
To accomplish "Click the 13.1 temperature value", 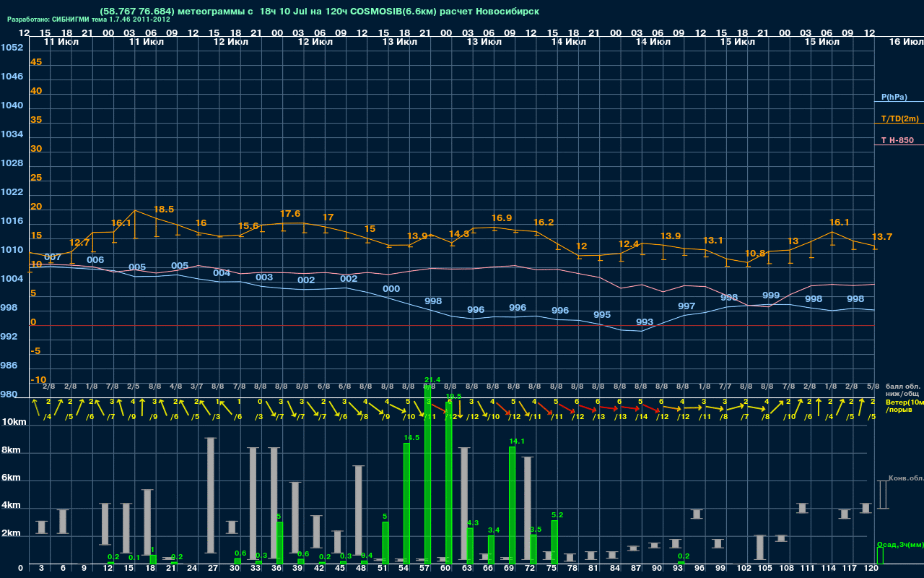I will (x=713, y=240).
